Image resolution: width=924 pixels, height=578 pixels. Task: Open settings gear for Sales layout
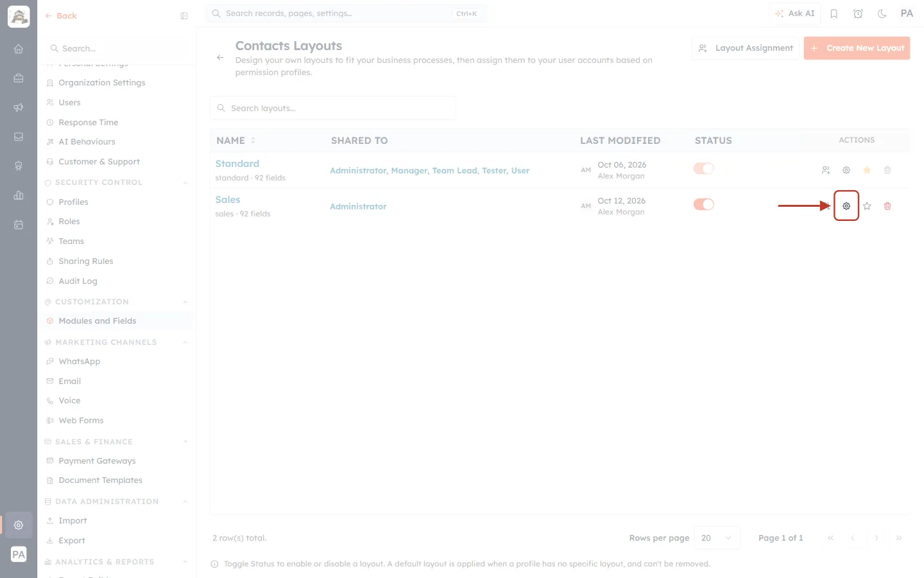coord(846,206)
